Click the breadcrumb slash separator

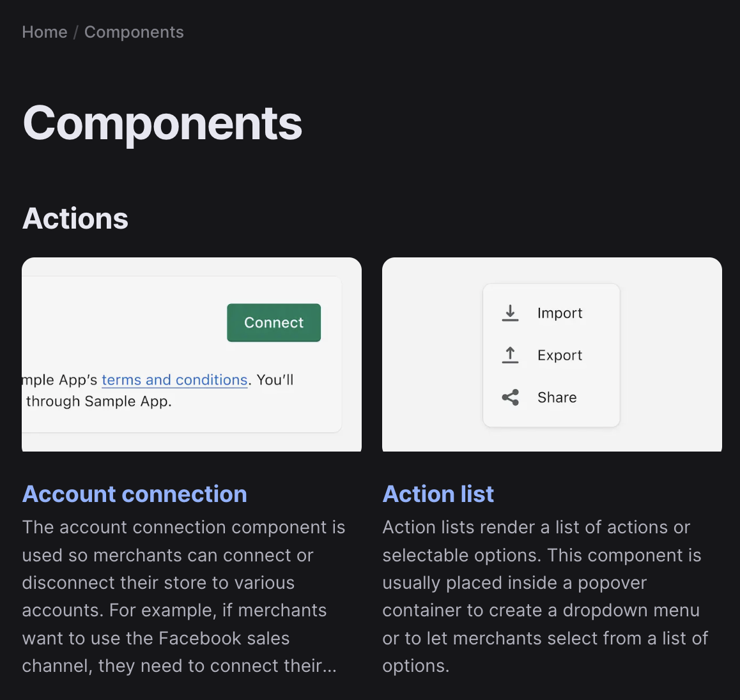pyautogui.click(x=76, y=32)
